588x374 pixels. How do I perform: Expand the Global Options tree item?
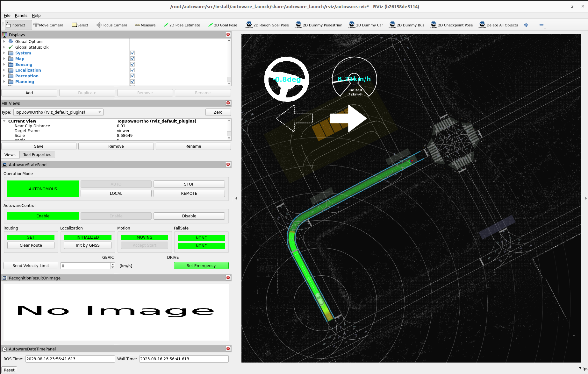coord(4,41)
